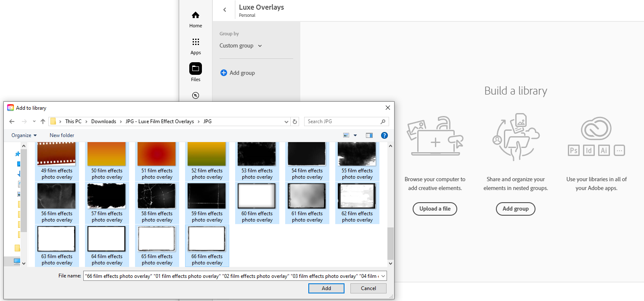Click the Home icon in sidebar
644x301 pixels.
click(196, 16)
